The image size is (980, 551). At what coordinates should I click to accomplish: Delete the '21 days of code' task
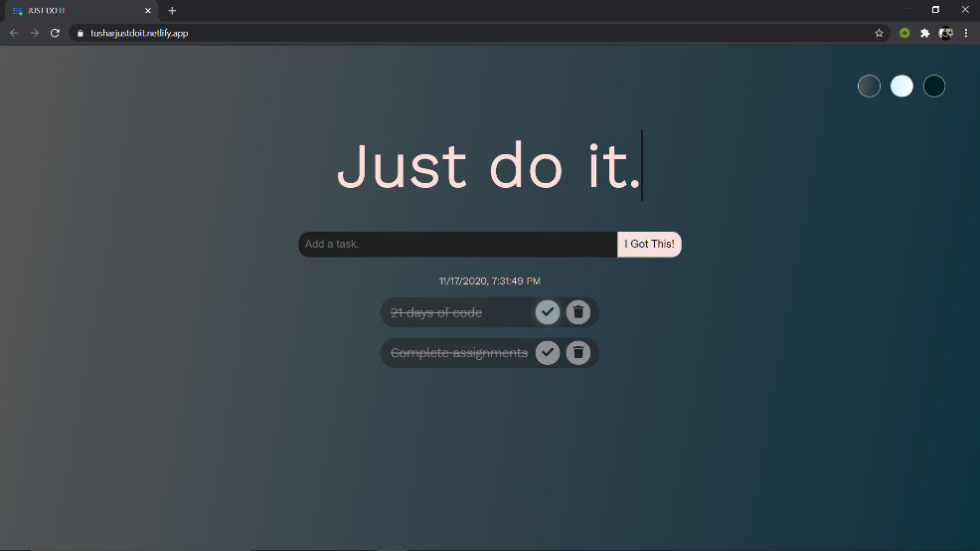pyautogui.click(x=578, y=312)
